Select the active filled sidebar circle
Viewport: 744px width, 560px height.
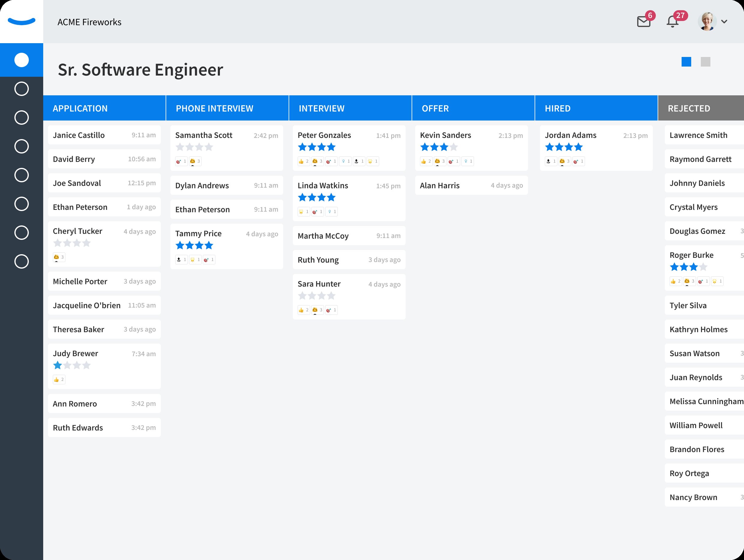click(x=22, y=60)
